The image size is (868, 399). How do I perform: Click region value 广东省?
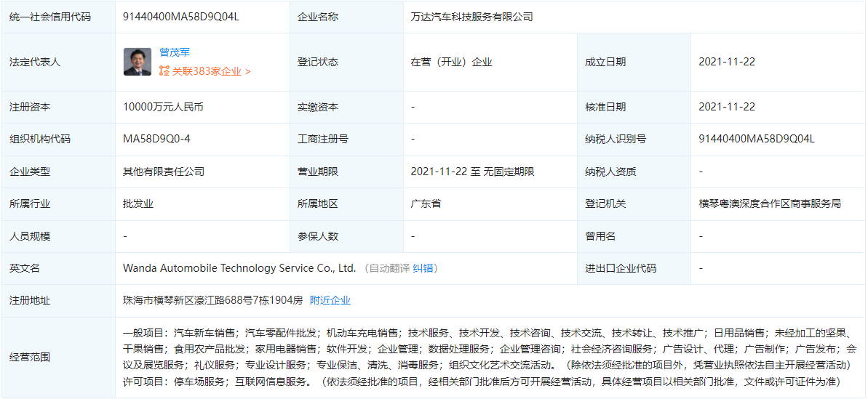[426, 204]
